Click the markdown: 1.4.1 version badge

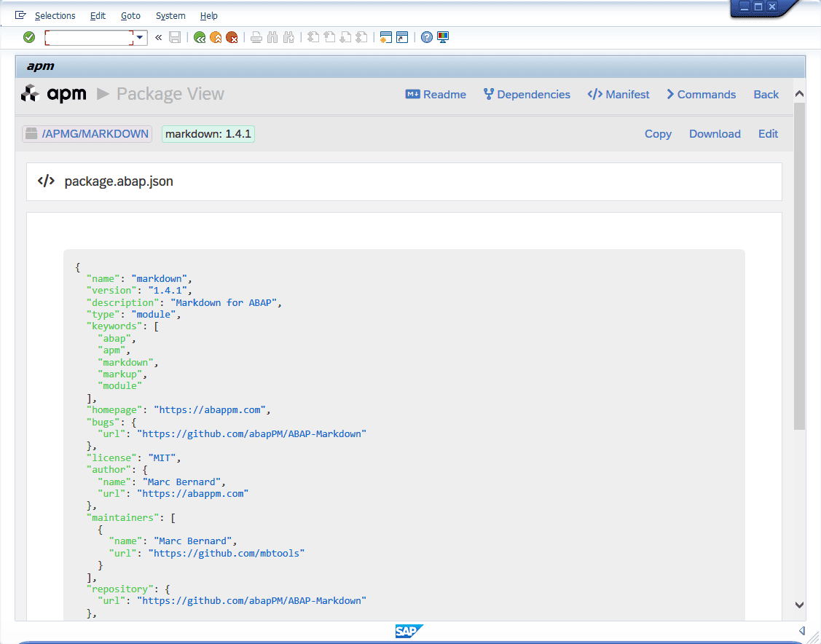pyautogui.click(x=208, y=134)
